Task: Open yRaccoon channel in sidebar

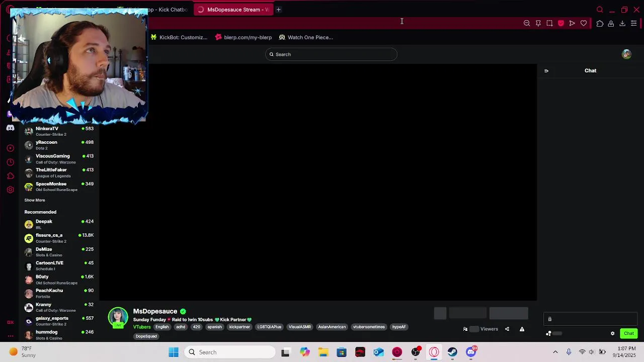Action: click(x=59, y=145)
